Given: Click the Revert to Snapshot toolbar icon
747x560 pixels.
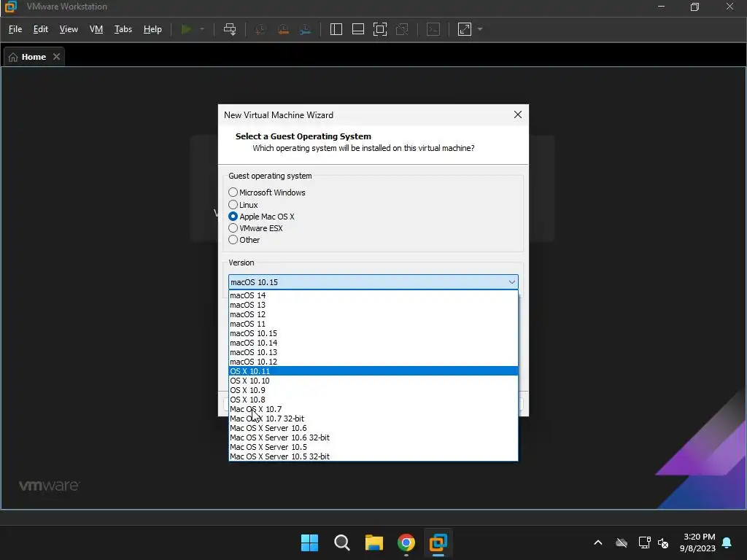Looking at the screenshot, I should pos(283,29).
